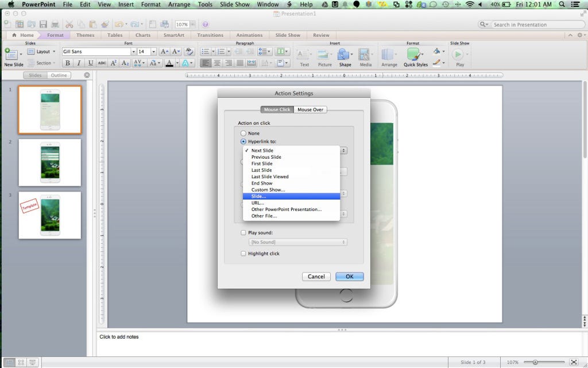
Task: Enable the Play sound checkbox
Action: pos(243,233)
